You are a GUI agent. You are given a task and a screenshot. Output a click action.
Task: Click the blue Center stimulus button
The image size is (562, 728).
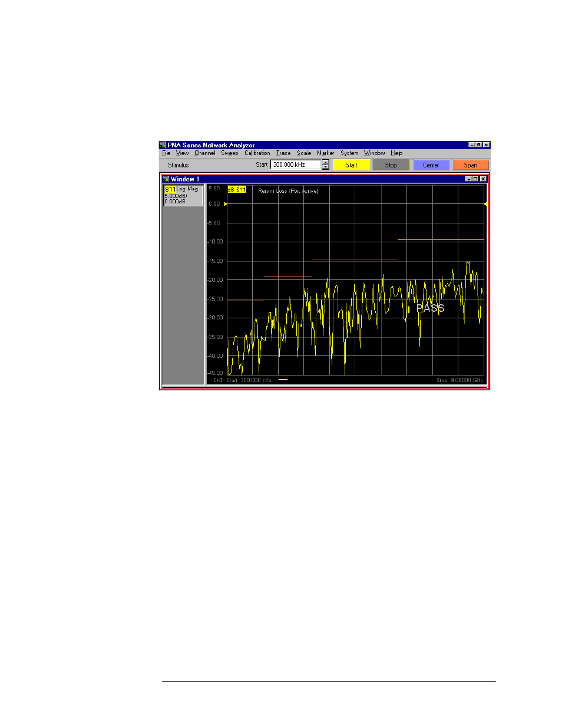pyautogui.click(x=431, y=165)
